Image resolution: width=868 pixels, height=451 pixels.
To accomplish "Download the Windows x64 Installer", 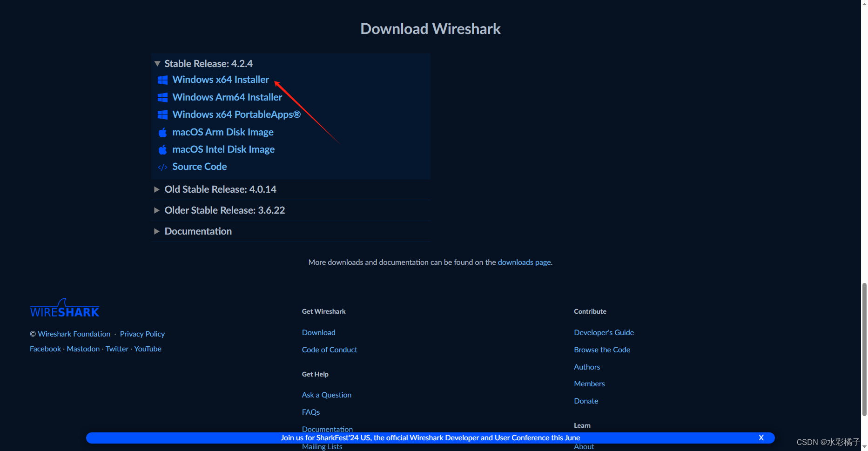I will [221, 80].
